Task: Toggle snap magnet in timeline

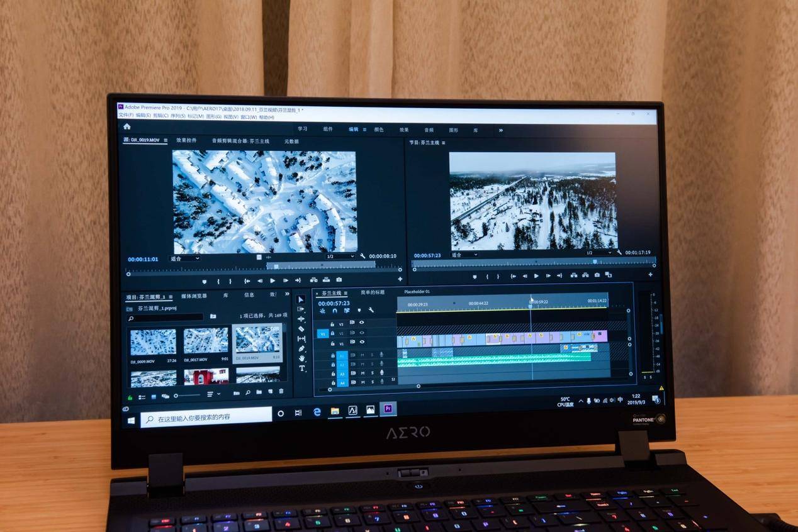Action: click(335, 311)
